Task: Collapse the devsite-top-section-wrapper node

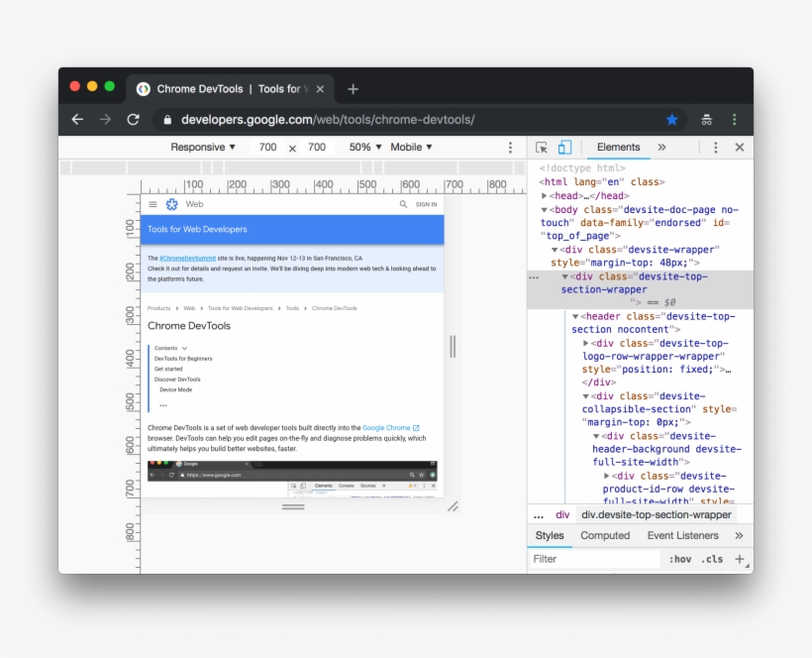Action: pyautogui.click(x=565, y=276)
